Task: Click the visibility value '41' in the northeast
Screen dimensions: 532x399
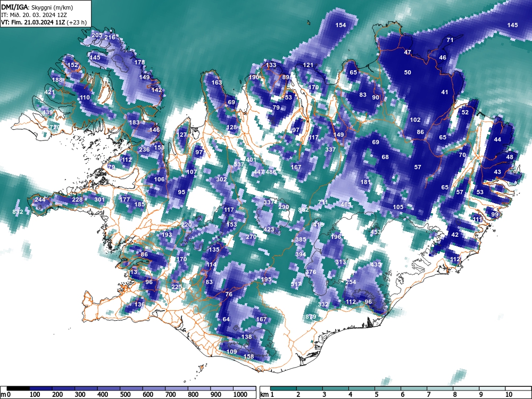Action: click(x=444, y=92)
